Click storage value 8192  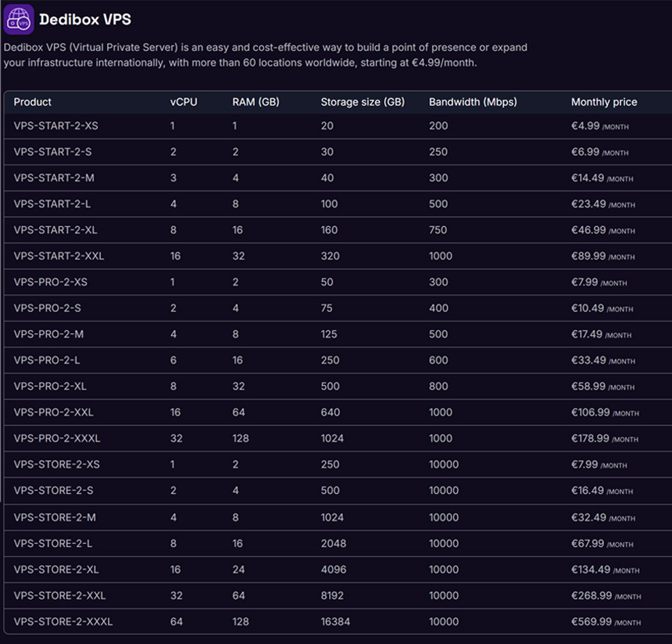[332, 596]
